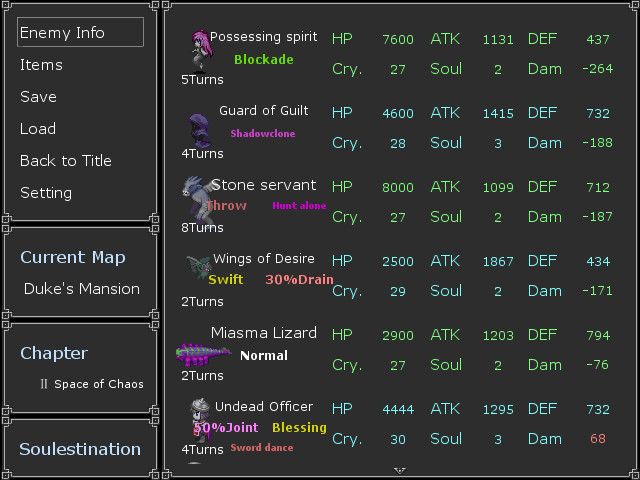This screenshot has height=480, width=640.
Task: Select the Stone servant sprite icon
Action: tap(194, 200)
